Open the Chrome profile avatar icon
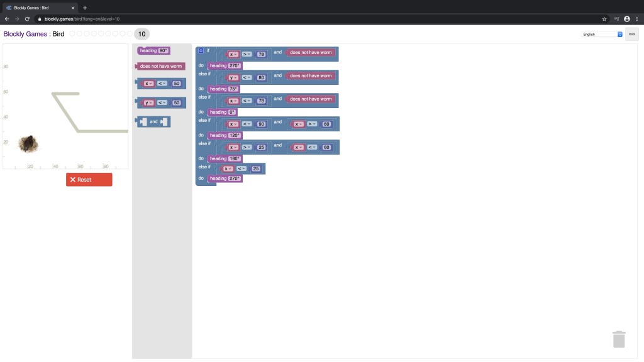Viewport: 644px width, 362px height. (626, 19)
